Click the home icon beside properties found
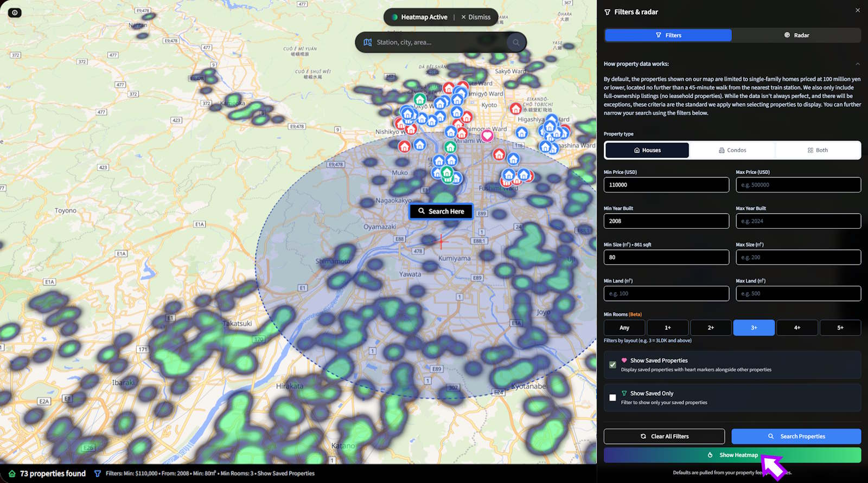This screenshot has width=868, height=483. 12,473
